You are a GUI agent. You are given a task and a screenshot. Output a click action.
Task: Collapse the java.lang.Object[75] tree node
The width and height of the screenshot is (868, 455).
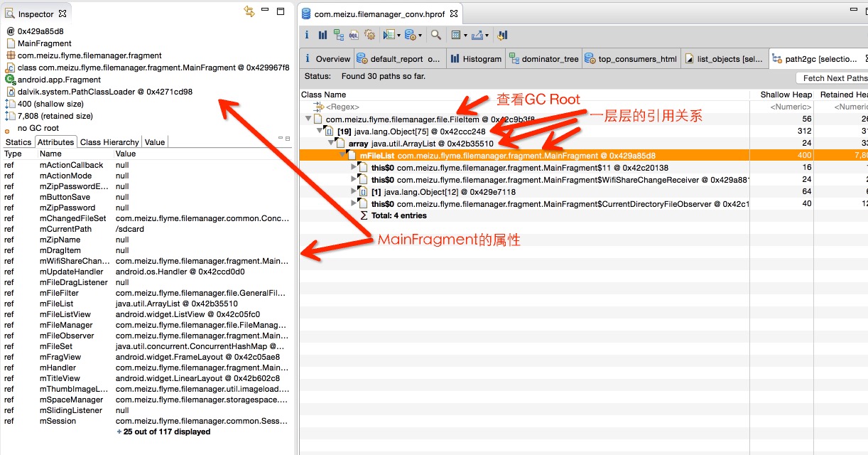[318, 132]
